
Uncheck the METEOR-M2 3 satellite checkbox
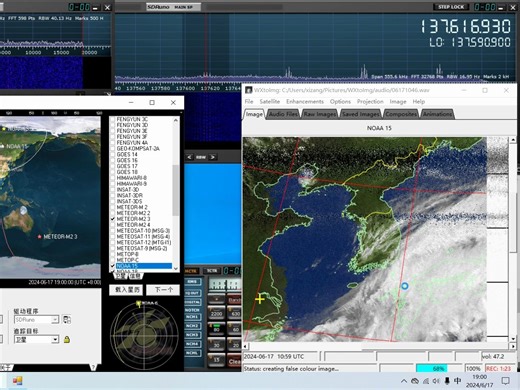113,219
